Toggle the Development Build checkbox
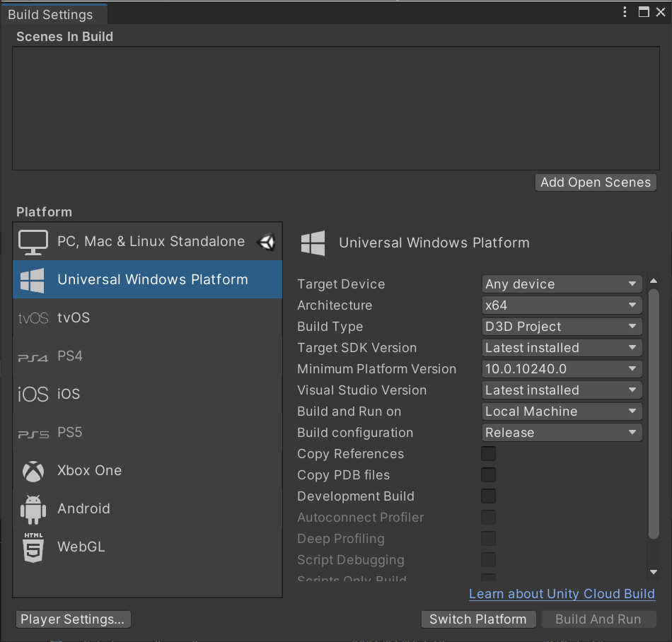Screen dimensions: 672x642 (x=489, y=496)
